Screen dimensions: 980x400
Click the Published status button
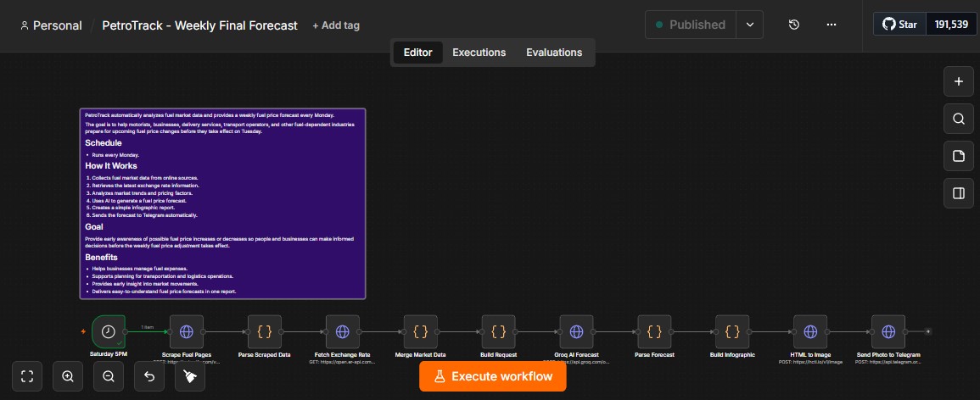(x=691, y=25)
